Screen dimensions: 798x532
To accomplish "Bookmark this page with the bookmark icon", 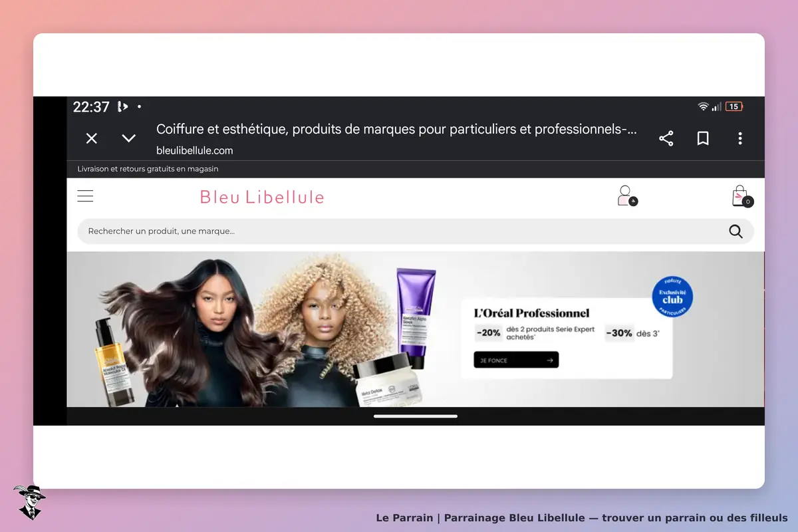I will click(x=703, y=138).
